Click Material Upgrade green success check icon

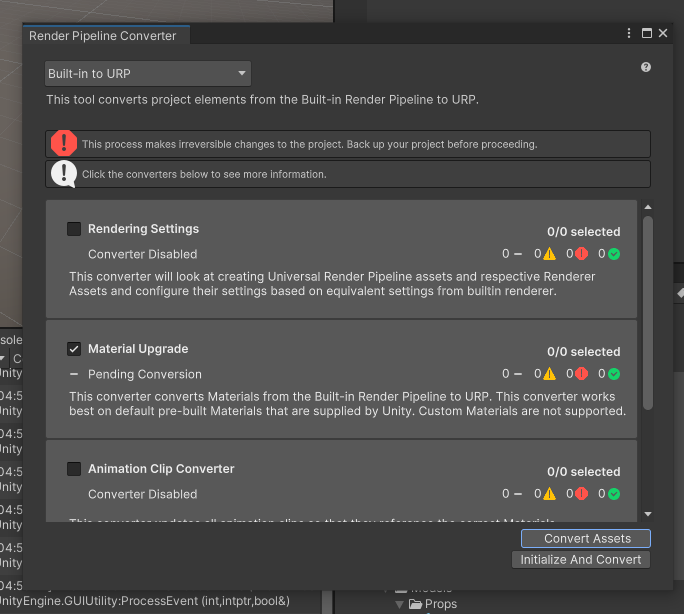(x=614, y=374)
